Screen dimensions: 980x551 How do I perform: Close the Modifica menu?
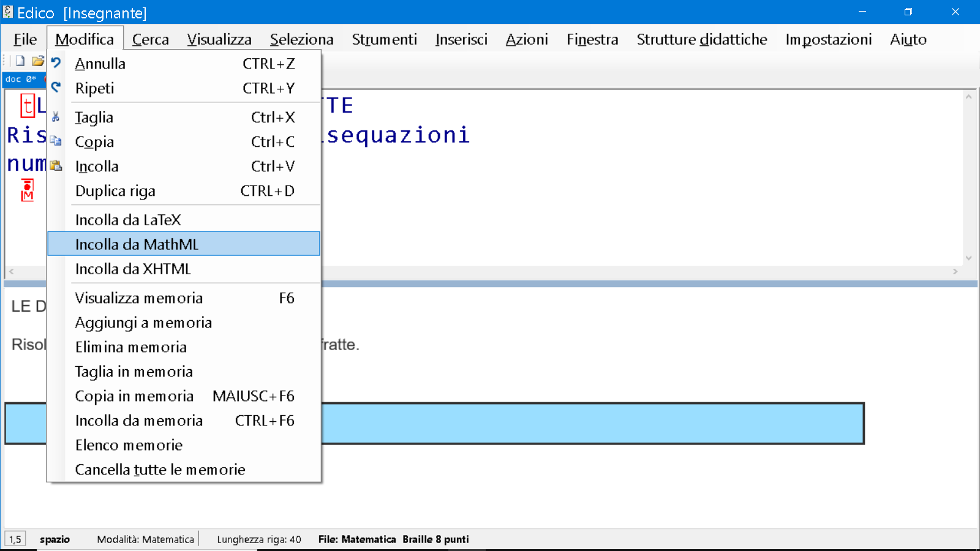(x=85, y=39)
